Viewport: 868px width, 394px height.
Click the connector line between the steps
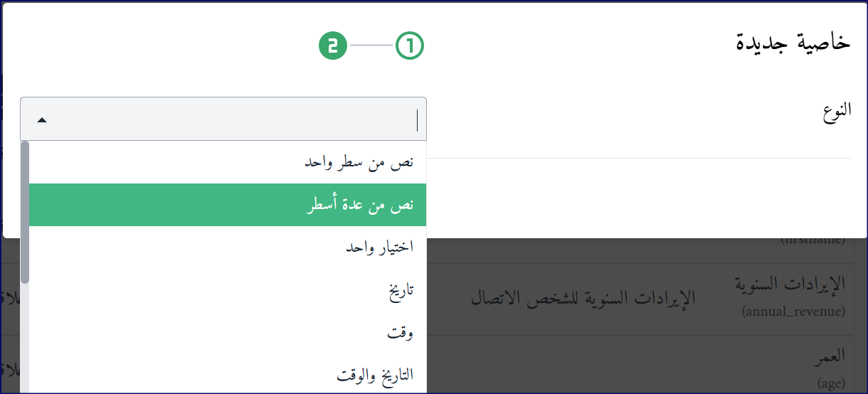(x=371, y=46)
